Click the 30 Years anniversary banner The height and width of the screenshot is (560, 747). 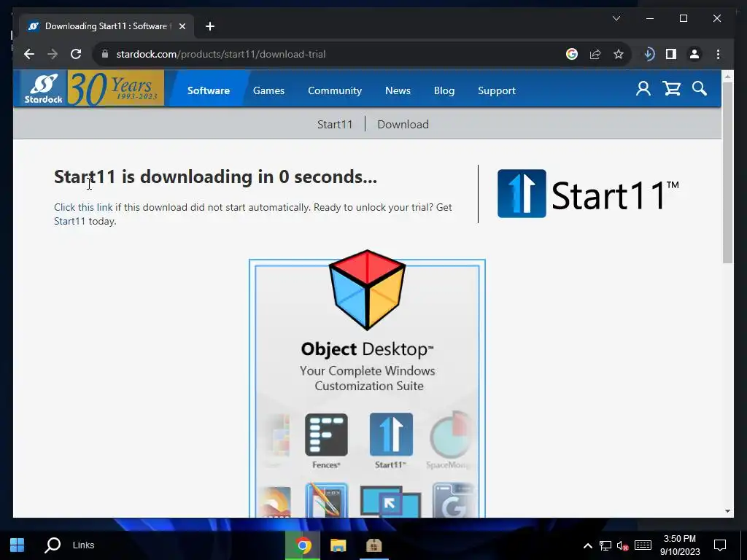[x=116, y=88]
